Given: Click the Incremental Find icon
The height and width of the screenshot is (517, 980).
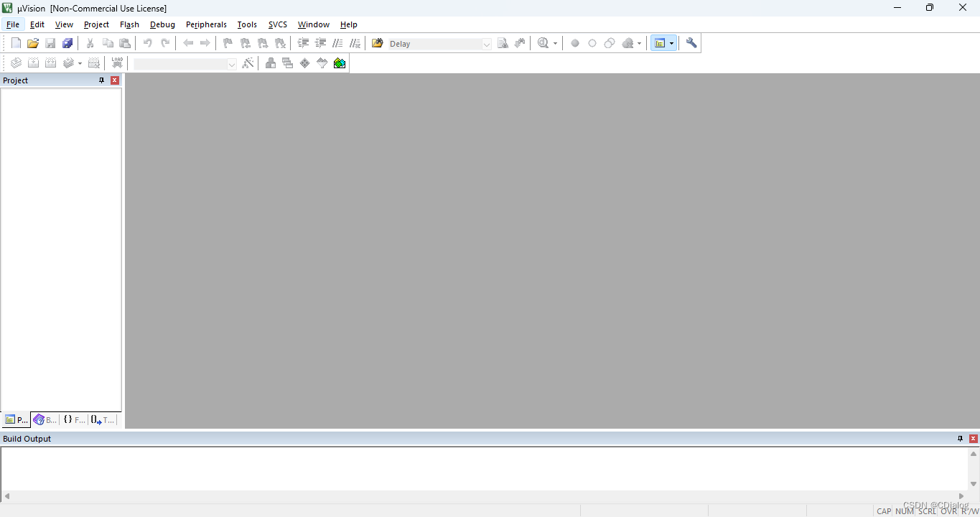Looking at the screenshot, I should click(520, 43).
